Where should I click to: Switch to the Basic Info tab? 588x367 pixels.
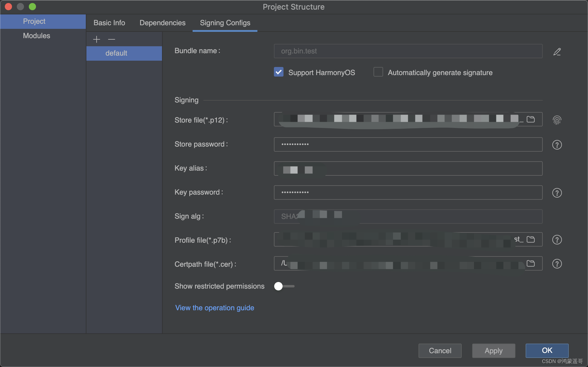pyautogui.click(x=109, y=23)
